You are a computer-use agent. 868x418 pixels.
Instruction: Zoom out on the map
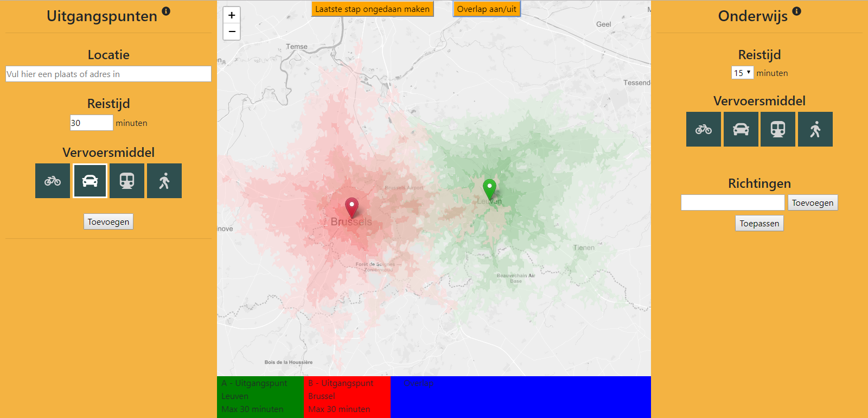coord(232,31)
